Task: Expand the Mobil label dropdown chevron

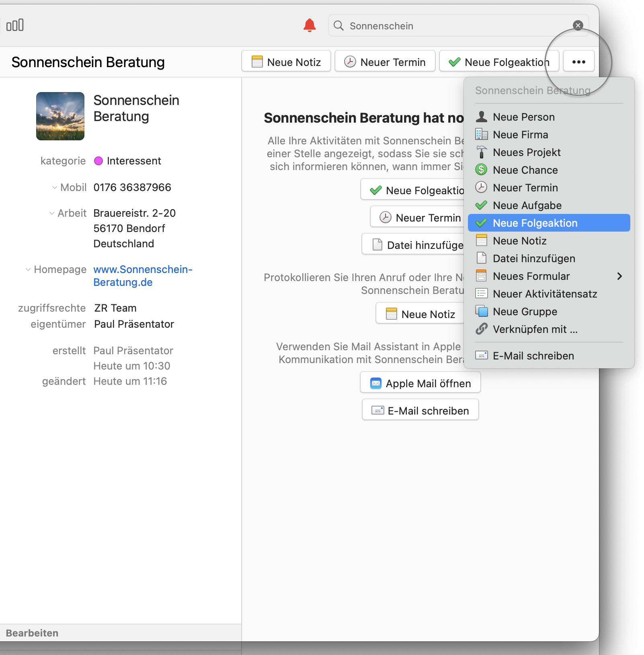Action: (55, 188)
